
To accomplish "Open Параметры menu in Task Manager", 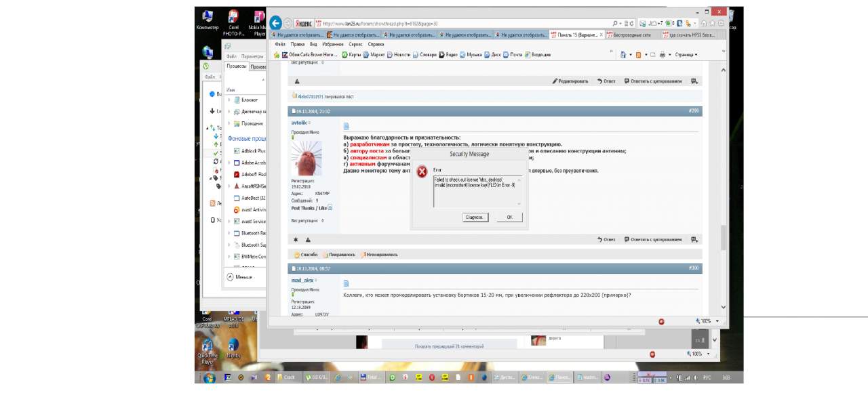I will pos(252,56).
